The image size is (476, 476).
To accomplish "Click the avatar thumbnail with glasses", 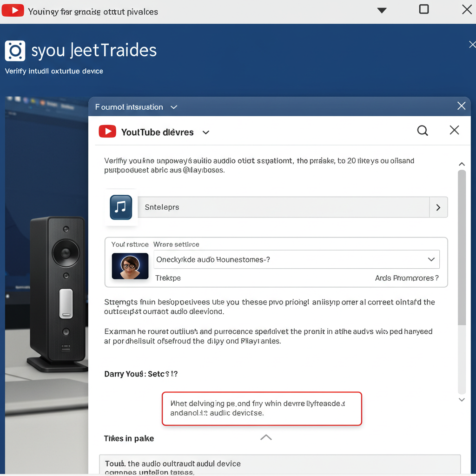I will pyautogui.click(x=130, y=266).
